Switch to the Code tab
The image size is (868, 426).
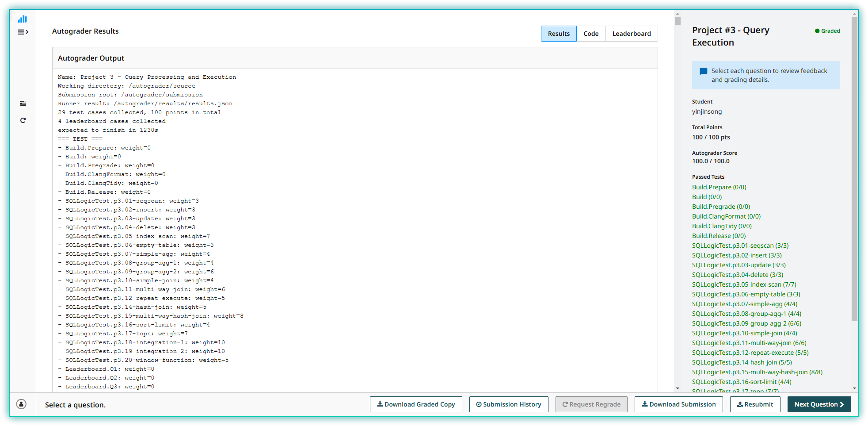point(590,34)
